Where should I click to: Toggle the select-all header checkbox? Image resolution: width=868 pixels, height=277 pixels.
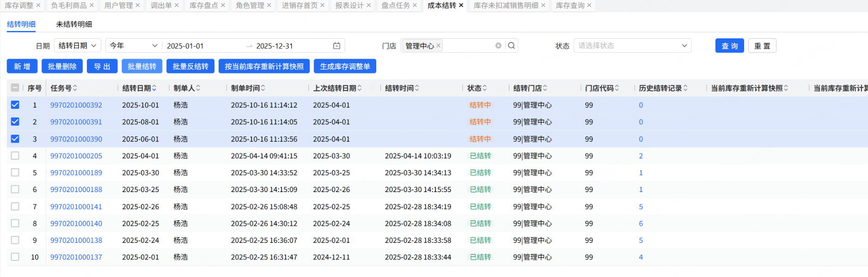15,88
